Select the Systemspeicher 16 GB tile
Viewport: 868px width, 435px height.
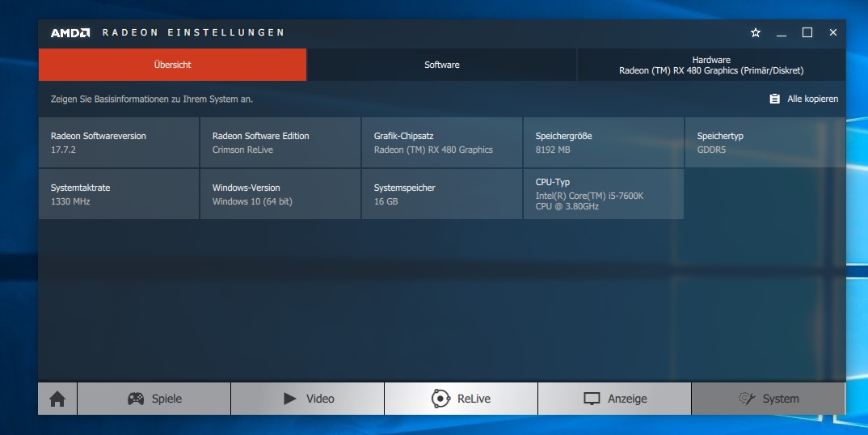pyautogui.click(x=442, y=194)
